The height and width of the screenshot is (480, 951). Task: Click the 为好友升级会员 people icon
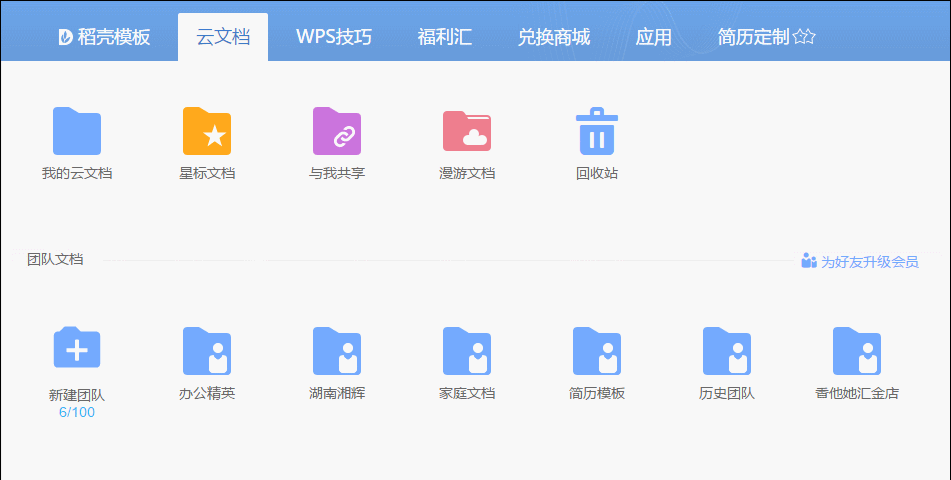[x=808, y=261]
